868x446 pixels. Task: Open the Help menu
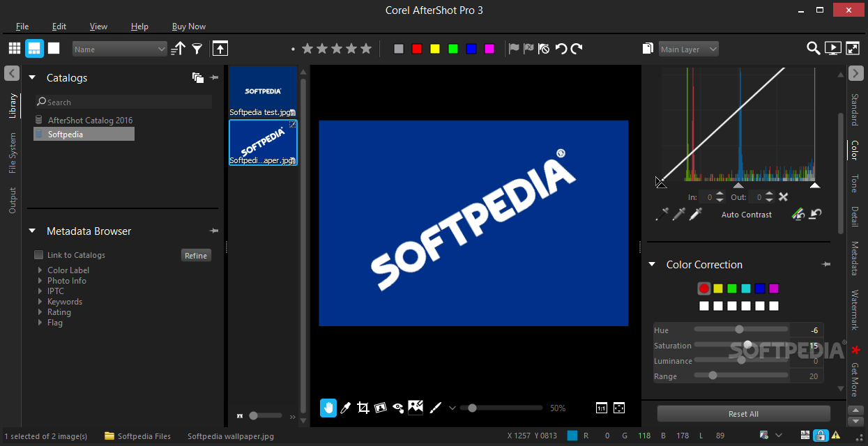(139, 26)
